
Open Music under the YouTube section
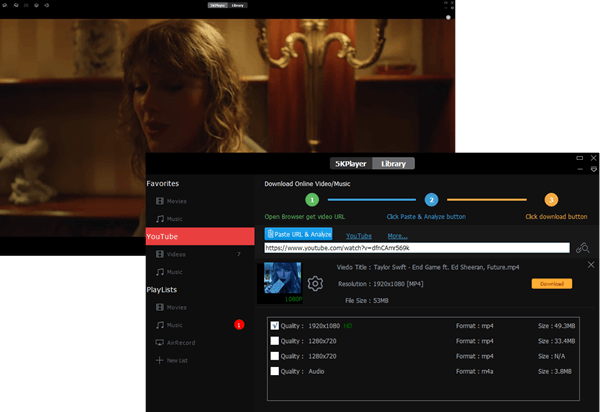click(x=169, y=272)
